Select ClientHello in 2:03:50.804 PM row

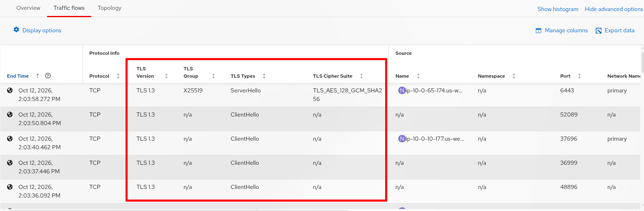coord(245,114)
